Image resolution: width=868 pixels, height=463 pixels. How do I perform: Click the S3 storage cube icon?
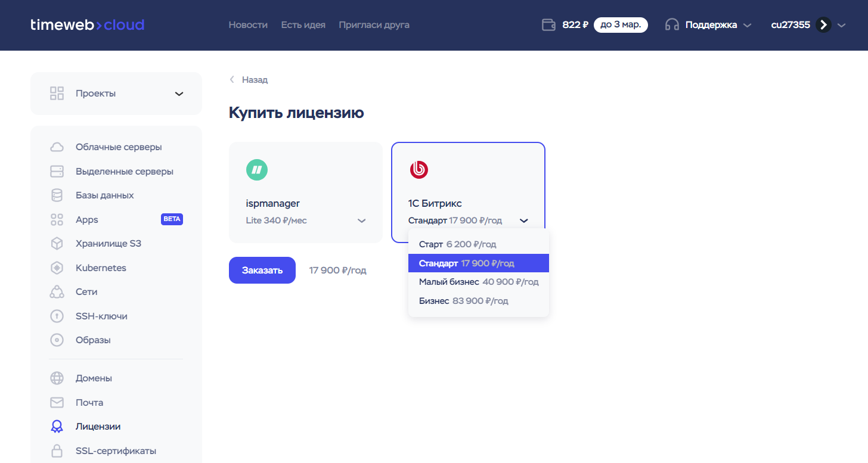(57, 244)
